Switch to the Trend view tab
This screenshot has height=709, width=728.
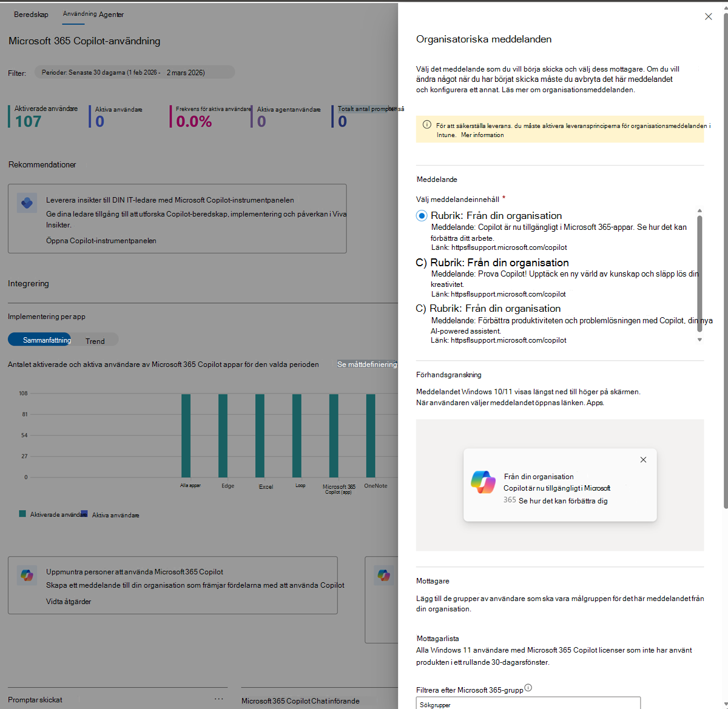pyautogui.click(x=95, y=341)
